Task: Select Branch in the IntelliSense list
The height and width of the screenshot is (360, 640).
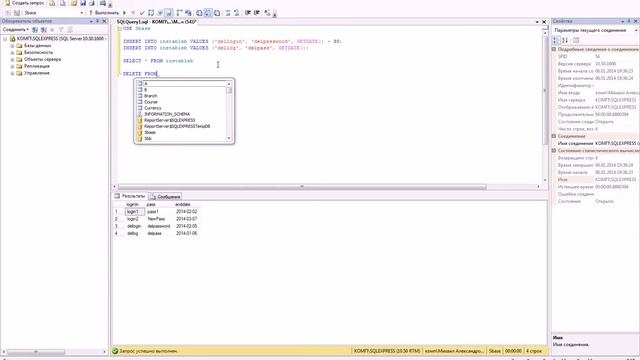Action: tap(151, 96)
